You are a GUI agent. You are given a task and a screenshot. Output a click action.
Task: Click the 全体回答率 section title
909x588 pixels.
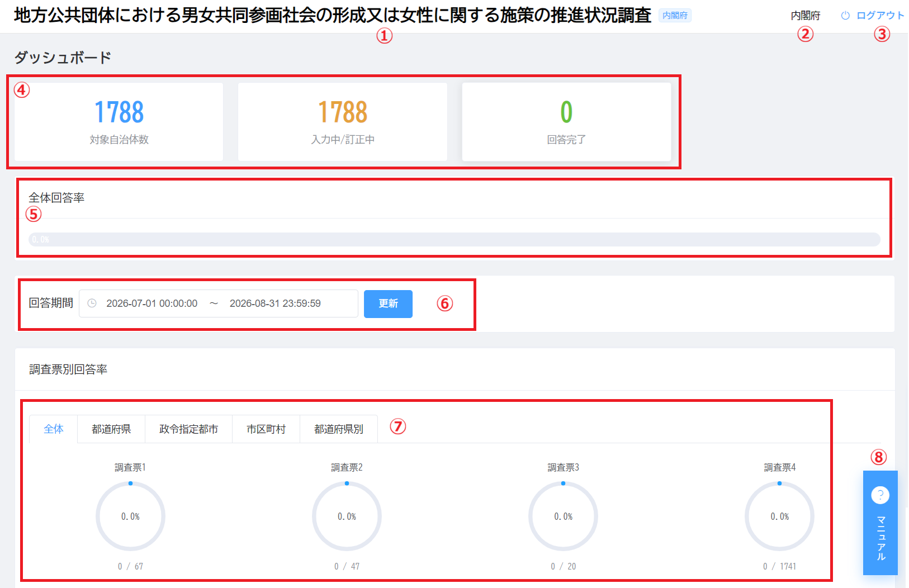(x=56, y=198)
